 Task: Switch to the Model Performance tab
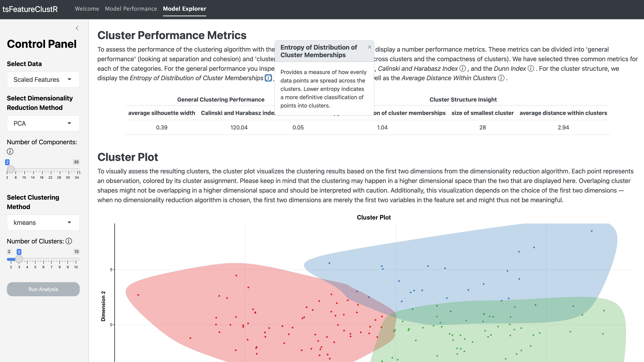(131, 9)
